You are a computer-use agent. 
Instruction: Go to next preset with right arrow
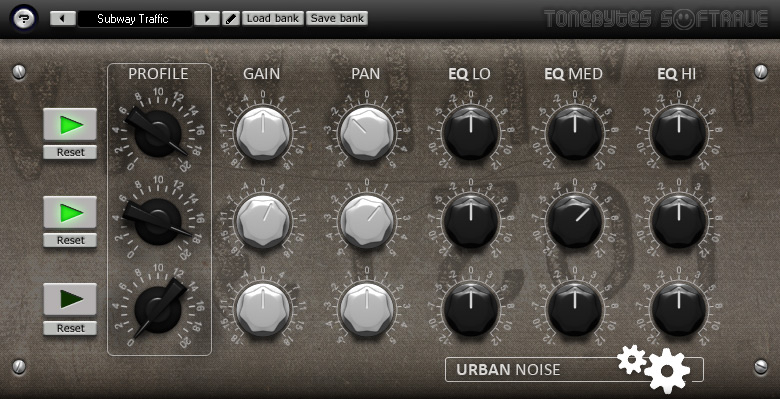207,19
